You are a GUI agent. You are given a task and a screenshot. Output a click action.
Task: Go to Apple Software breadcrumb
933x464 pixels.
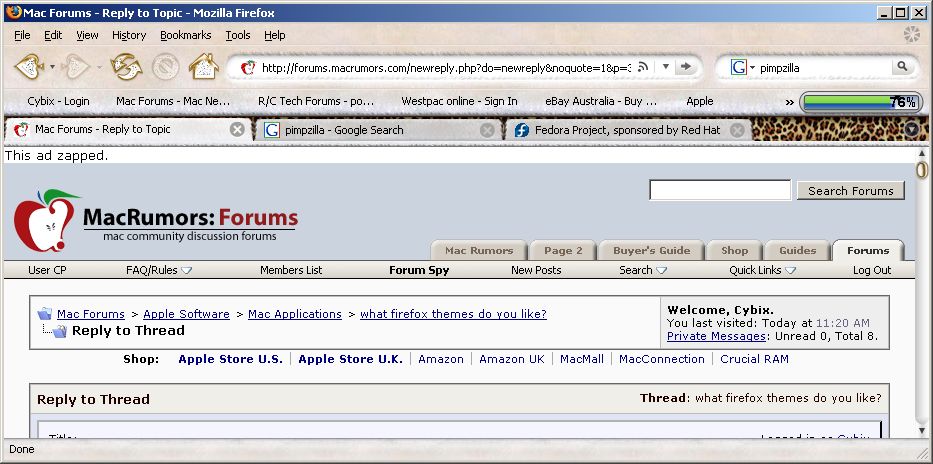point(186,314)
